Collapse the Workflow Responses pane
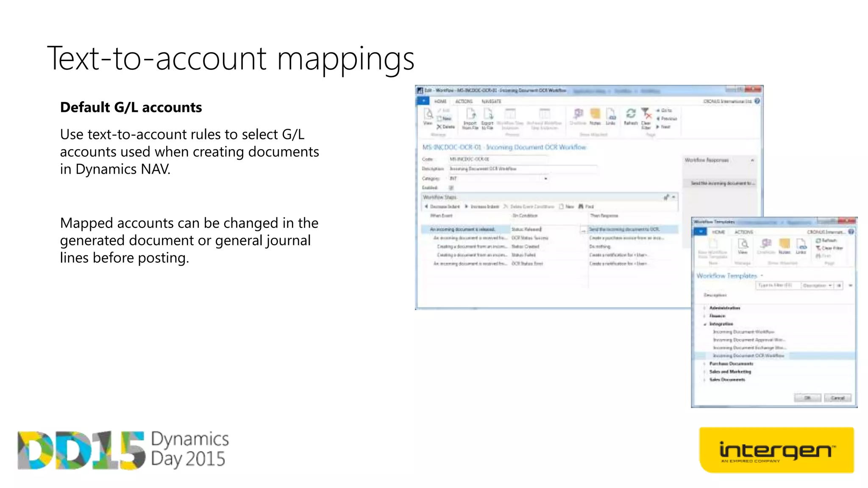This screenshot has height=488, width=868. point(752,160)
